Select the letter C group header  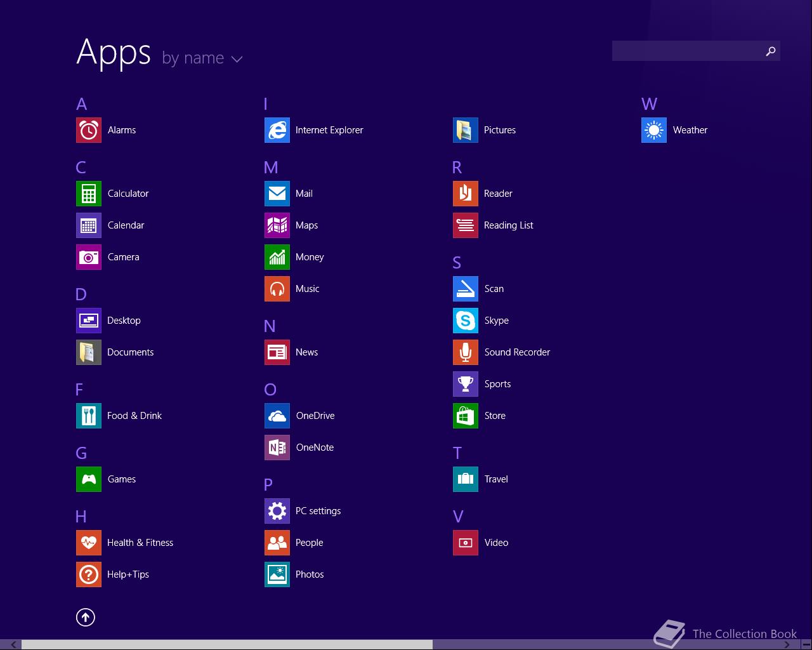[81, 168]
